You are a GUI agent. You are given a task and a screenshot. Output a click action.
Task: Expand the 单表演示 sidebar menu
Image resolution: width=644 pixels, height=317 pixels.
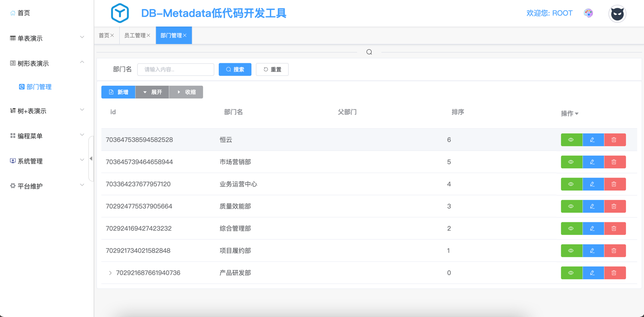coord(47,38)
